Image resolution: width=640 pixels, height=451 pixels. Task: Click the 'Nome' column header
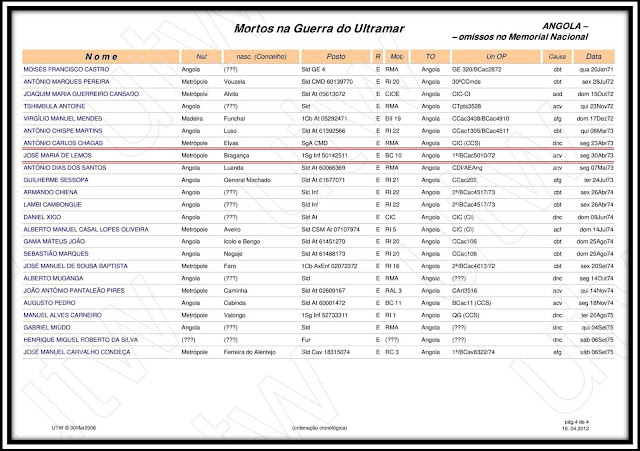pos(101,56)
